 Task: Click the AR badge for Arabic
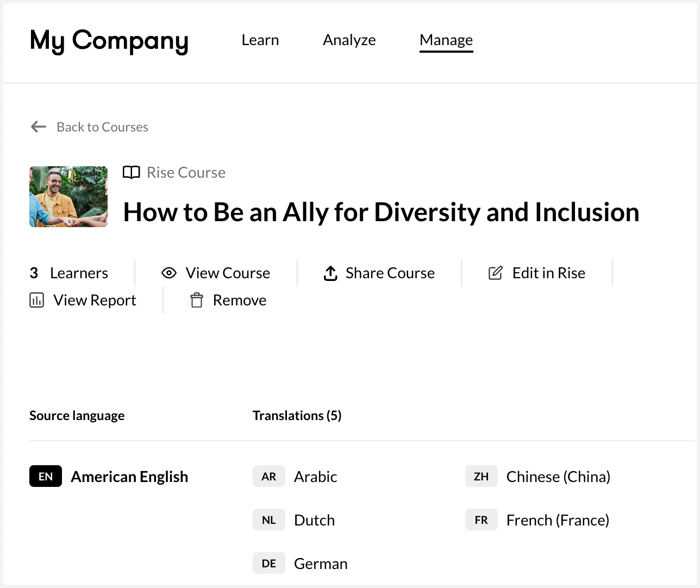[268, 476]
